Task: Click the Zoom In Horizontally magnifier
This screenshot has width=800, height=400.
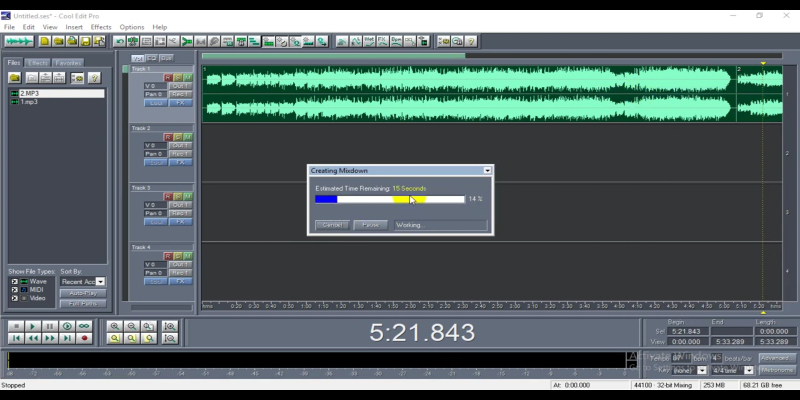Action: [x=115, y=326]
